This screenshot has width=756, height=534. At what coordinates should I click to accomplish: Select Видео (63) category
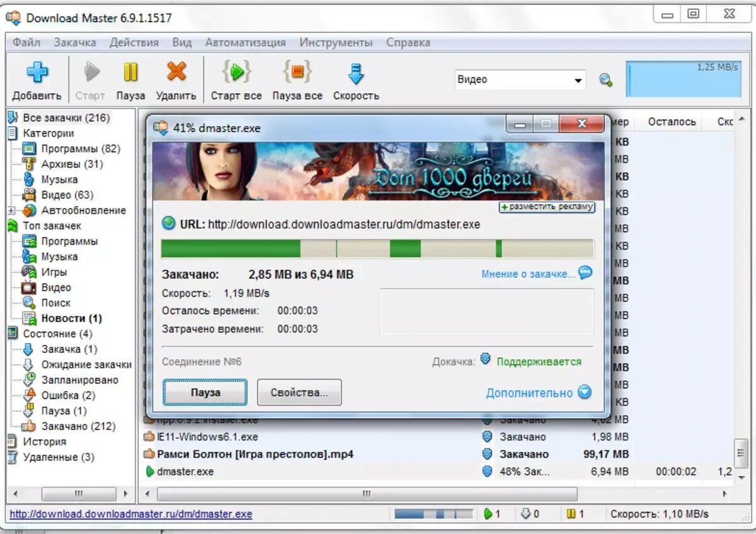[67, 195]
